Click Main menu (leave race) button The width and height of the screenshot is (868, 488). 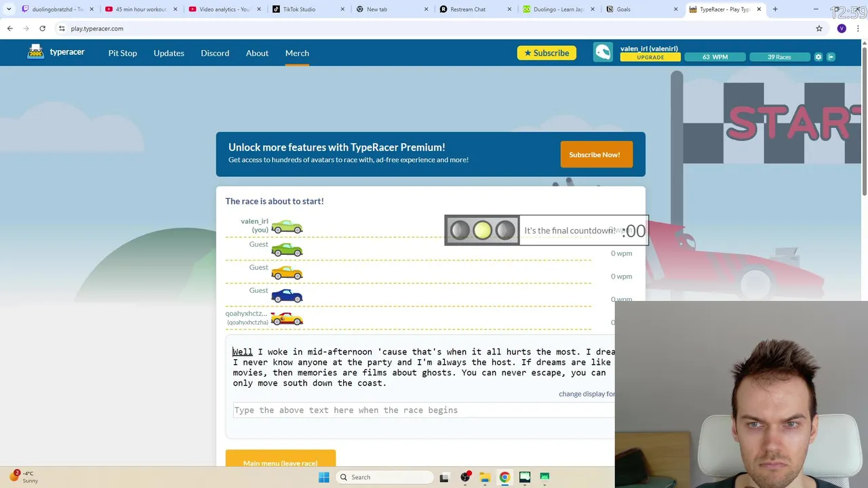click(280, 462)
